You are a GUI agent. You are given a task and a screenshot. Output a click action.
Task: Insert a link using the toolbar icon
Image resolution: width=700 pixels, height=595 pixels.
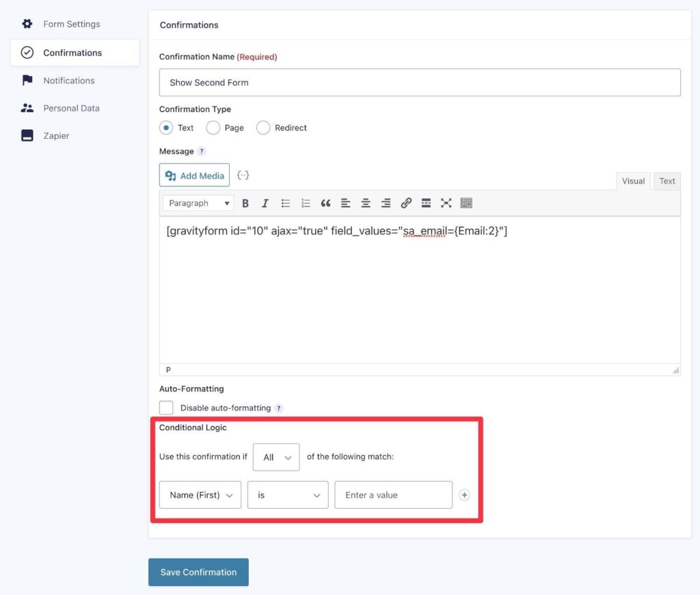coord(406,202)
